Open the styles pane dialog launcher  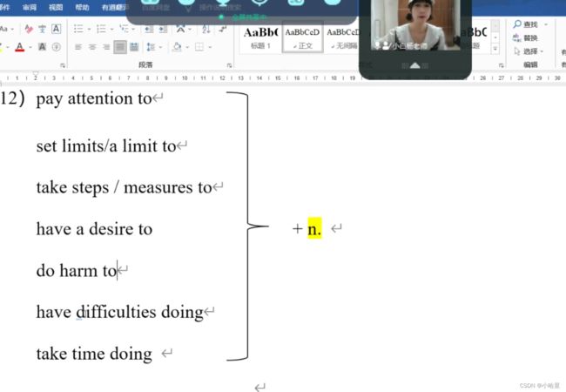tap(501, 65)
